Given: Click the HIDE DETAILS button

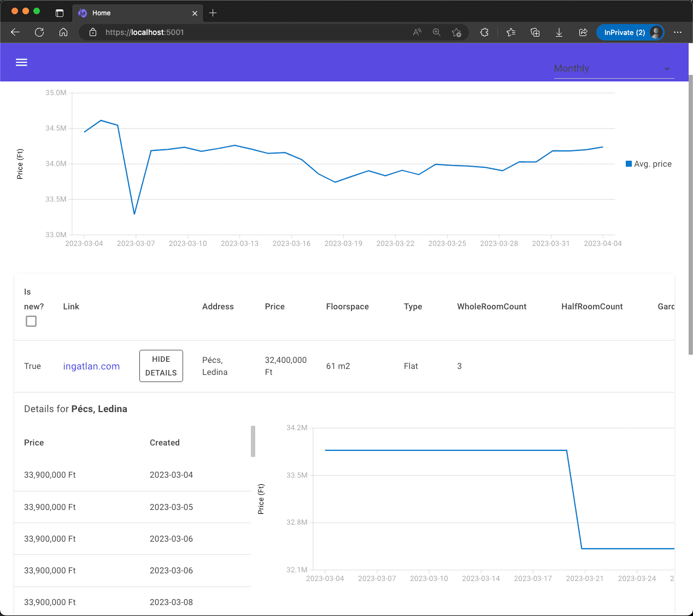Looking at the screenshot, I should (161, 366).
